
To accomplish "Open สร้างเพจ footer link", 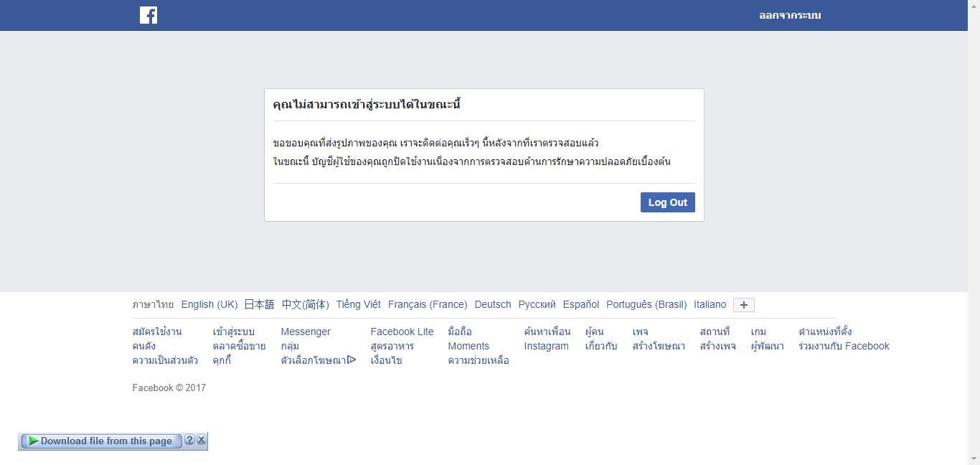I will 718,346.
